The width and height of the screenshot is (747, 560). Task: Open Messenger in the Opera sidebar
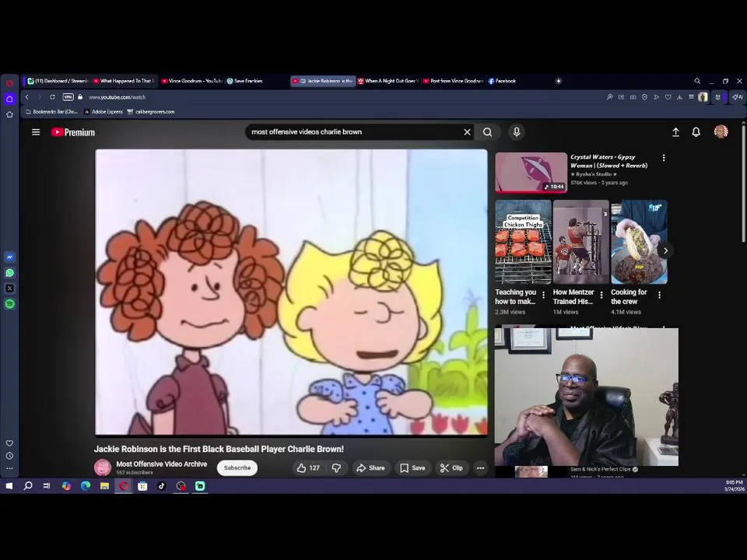coord(9,257)
